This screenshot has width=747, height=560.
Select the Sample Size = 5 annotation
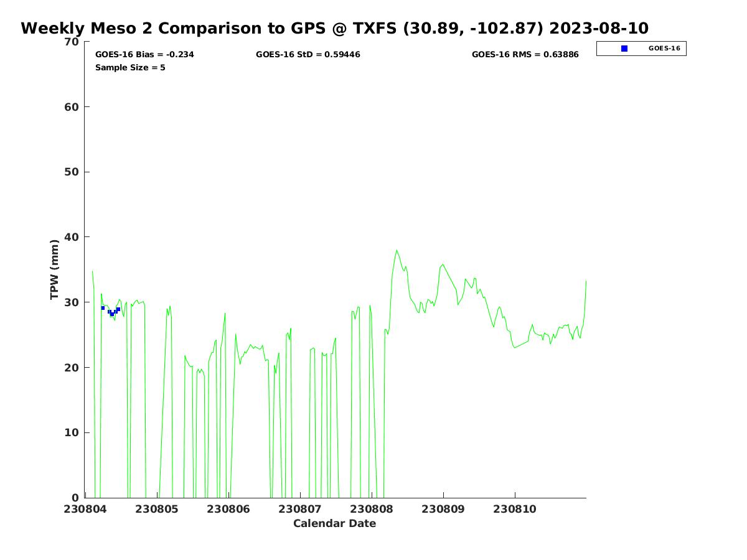(130, 68)
